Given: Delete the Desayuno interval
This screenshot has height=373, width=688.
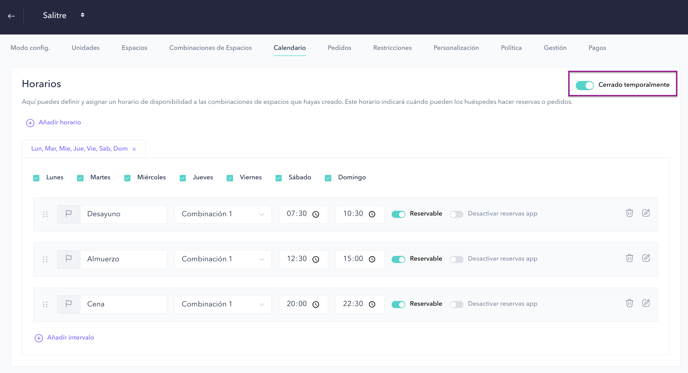Looking at the screenshot, I should [x=629, y=213].
